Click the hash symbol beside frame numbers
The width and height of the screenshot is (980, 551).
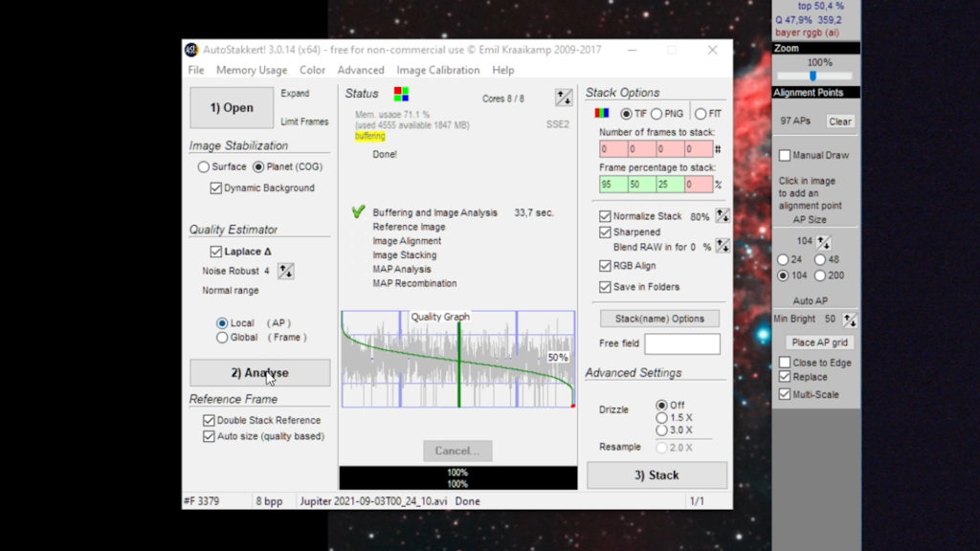click(x=718, y=149)
